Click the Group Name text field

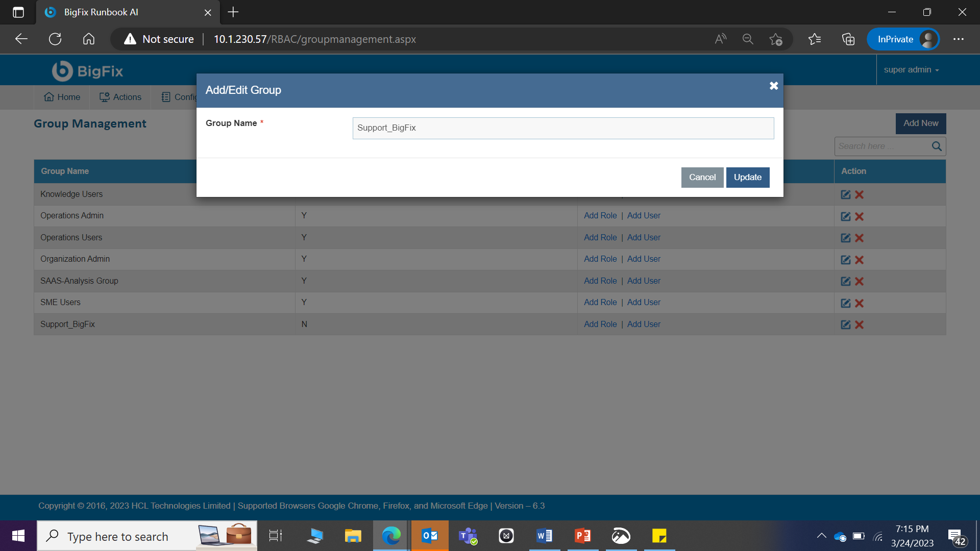(563, 128)
